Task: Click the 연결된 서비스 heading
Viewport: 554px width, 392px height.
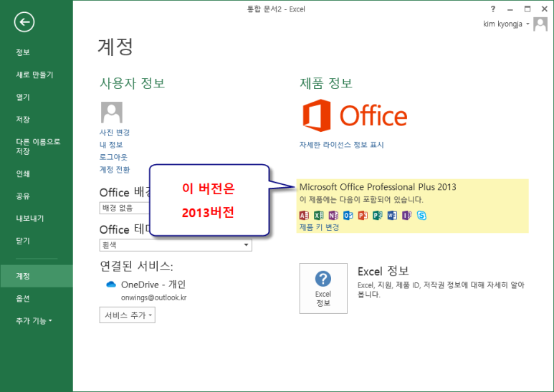Action: 136,266
